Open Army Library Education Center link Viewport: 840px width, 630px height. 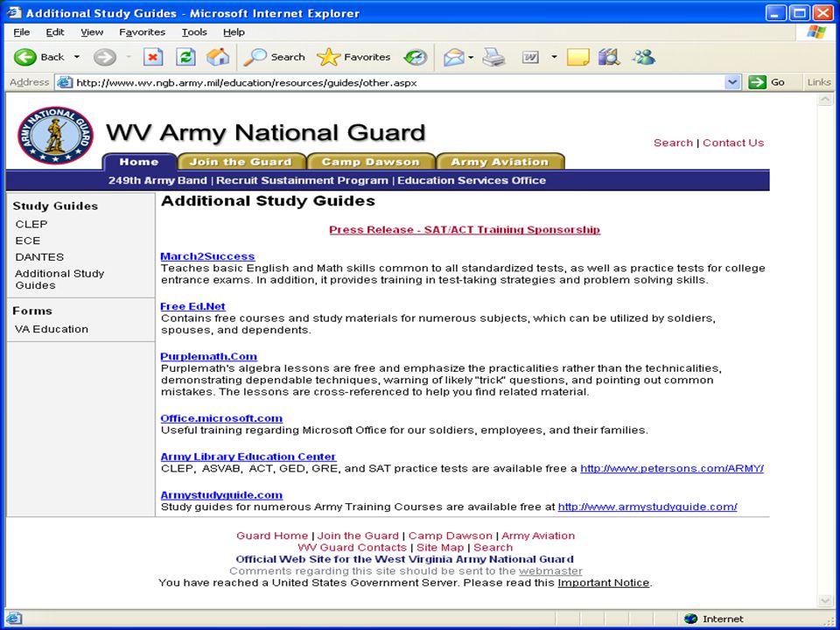click(x=248, y=457)
